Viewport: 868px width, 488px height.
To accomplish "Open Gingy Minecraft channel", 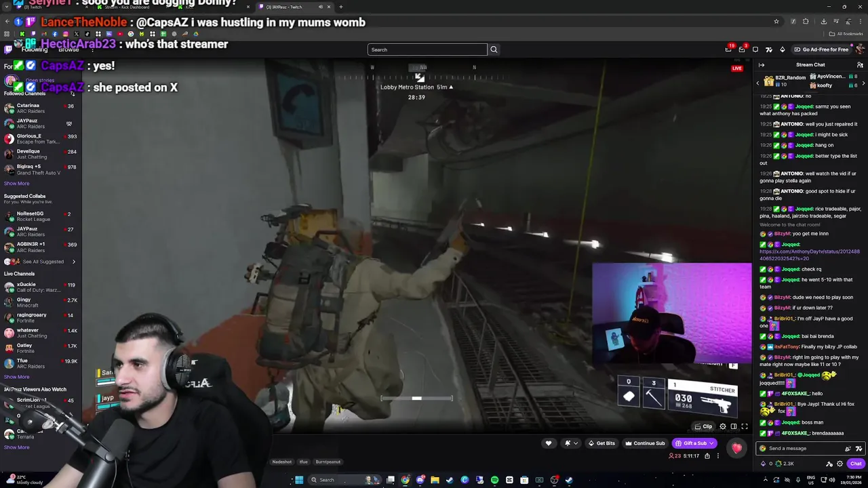I will (41, 302).
